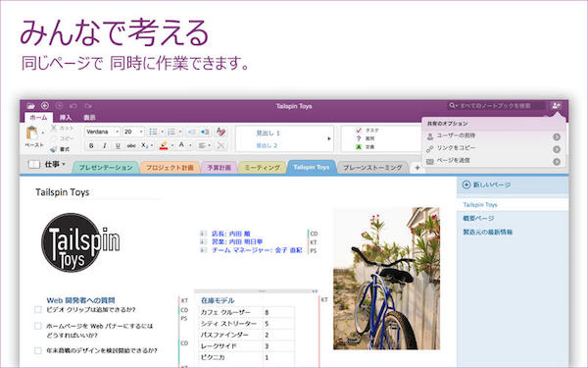Screen dimensions: 588x368
Task: Open the ブレーンストーミング section tab
Action: [372, 168]
